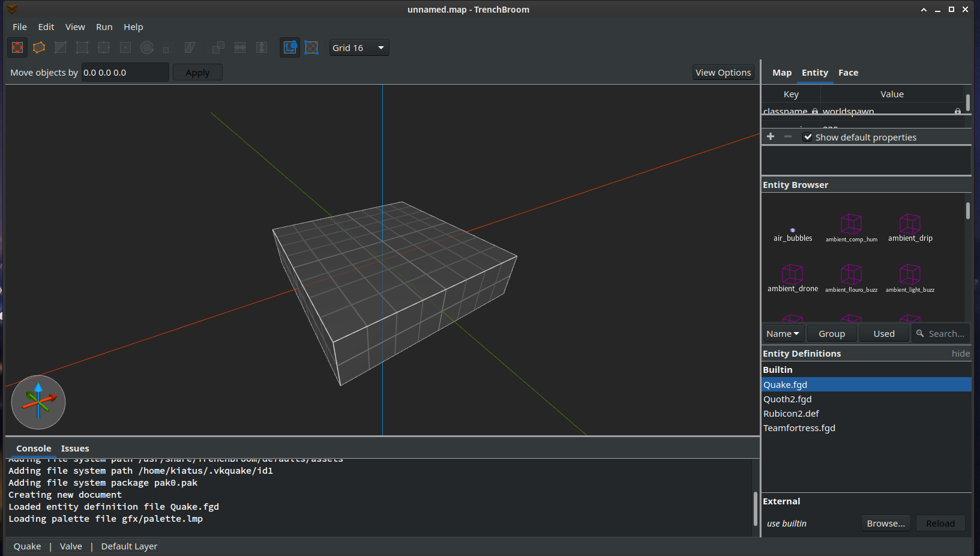Select the Rotate tool icon
Screen dimensions: 980x556
147,47
